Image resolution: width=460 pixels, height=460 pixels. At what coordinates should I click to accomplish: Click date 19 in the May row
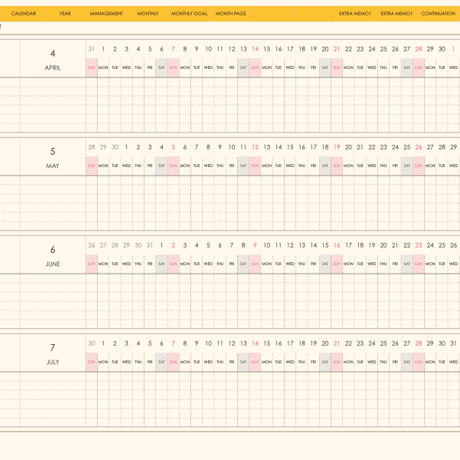337,147
